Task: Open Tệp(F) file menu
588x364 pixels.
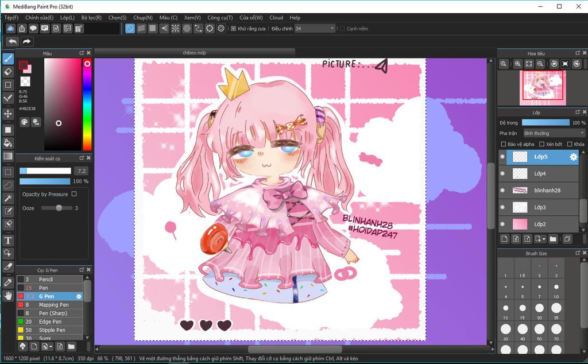Action: 11,18
